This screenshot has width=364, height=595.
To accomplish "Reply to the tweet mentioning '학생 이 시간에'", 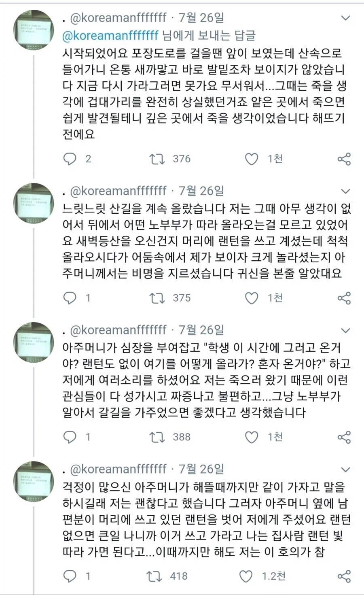I will coord(70,437).
